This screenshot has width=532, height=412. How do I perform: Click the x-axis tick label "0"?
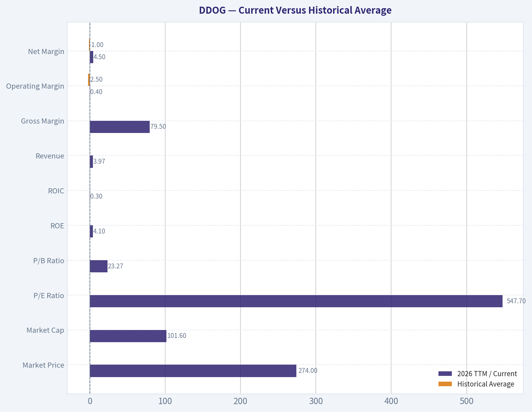tap(90, 401)
